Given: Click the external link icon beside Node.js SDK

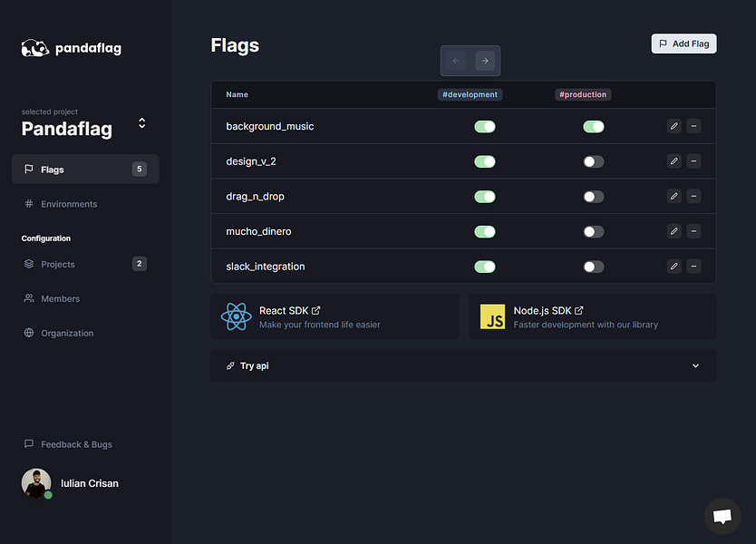Looking at the screenshot, I should click(x=578, y=311).
